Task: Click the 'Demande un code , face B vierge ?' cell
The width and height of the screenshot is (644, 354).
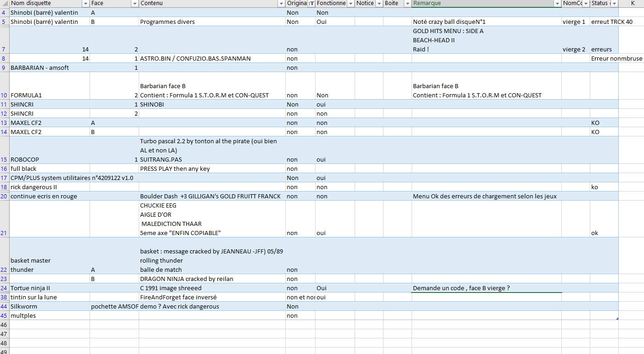Action: [x=486, y=288]
